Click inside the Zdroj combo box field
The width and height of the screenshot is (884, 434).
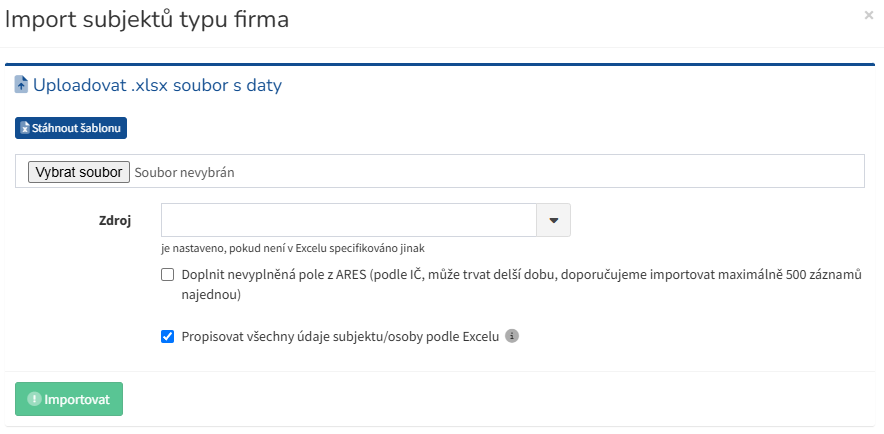348,220
